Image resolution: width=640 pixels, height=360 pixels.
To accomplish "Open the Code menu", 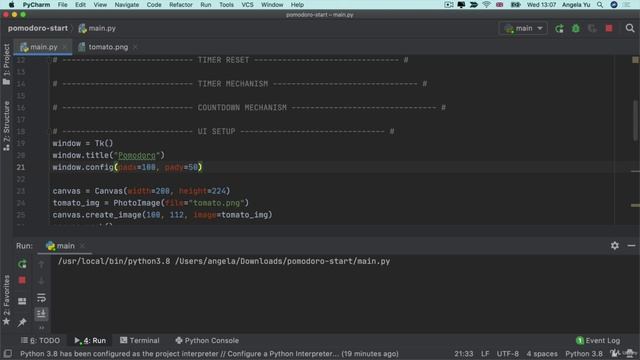I will (154, 5).
